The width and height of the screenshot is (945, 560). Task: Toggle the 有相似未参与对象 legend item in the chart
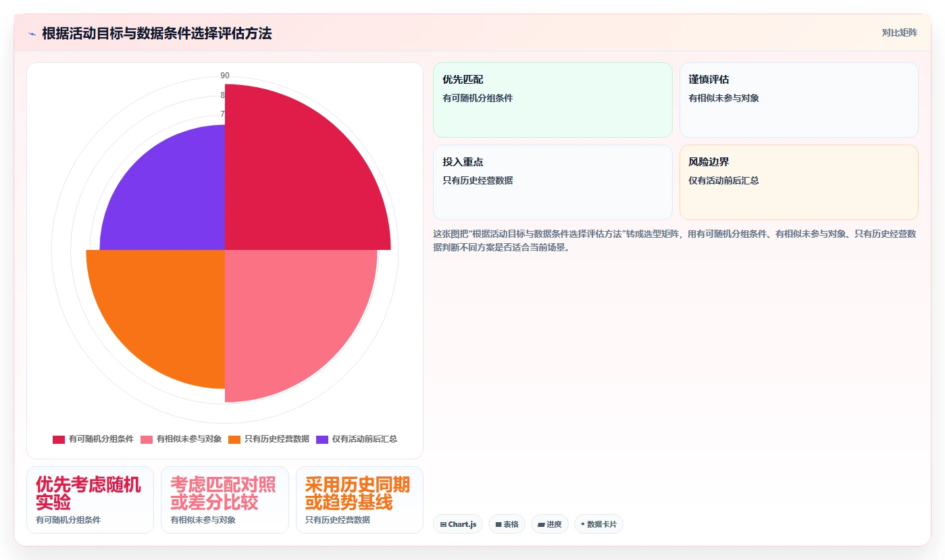[x=181, y=439]
